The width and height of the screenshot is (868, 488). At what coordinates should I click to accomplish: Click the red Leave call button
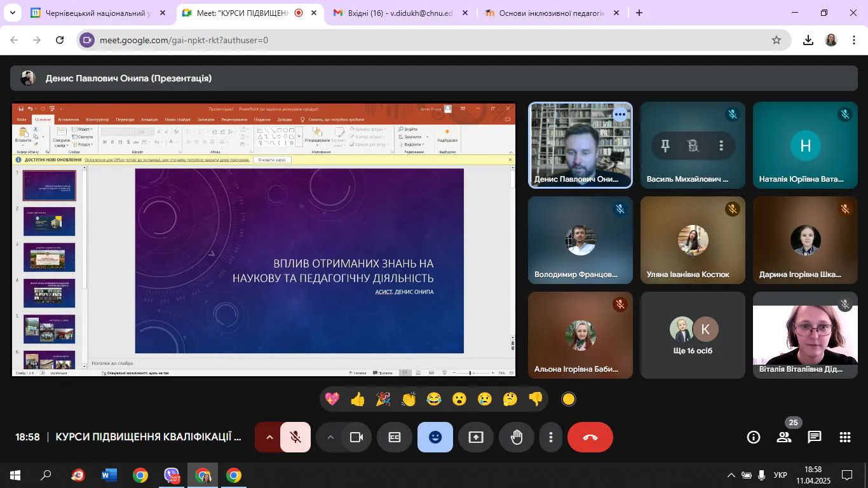pos(590,437)
